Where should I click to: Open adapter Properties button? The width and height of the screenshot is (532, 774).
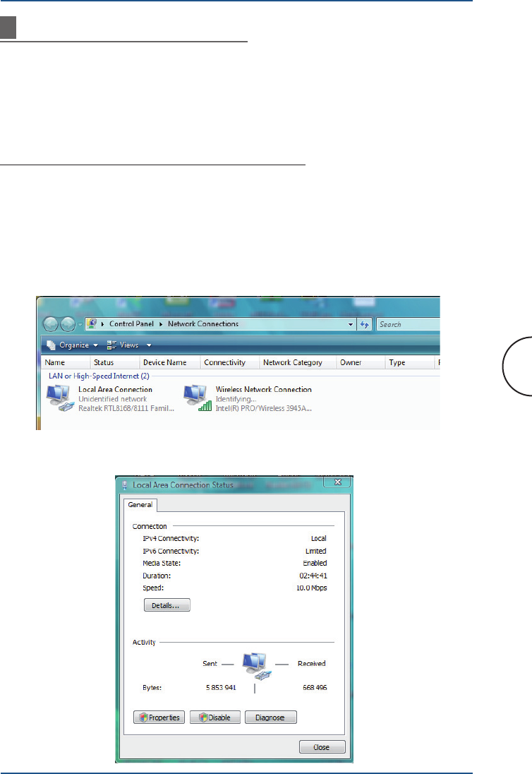tap(159, 718)
